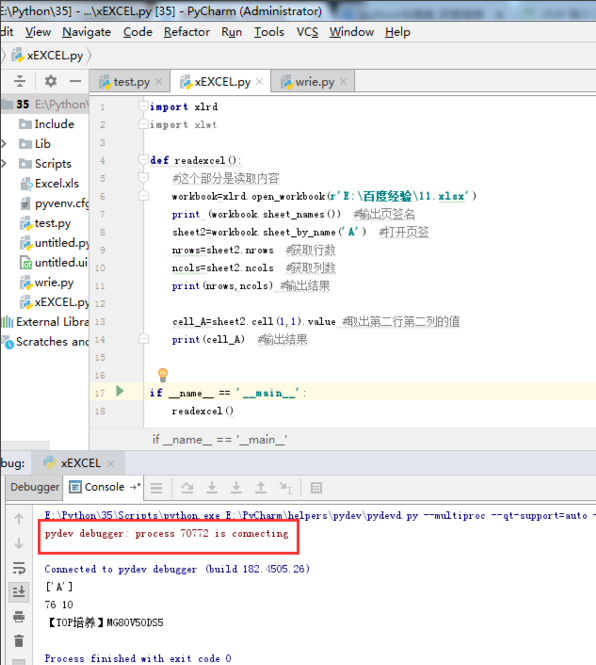Click the restore layout arrow beside Console

tap(135, 487)
